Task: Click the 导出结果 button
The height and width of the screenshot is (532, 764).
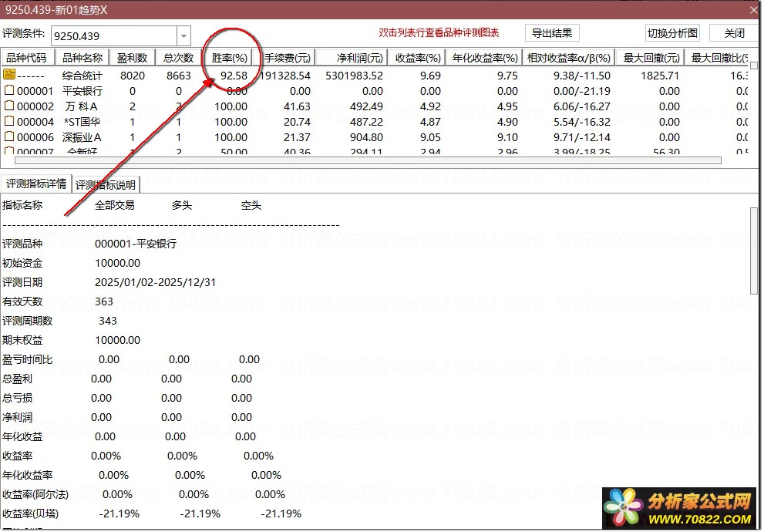Action: (551, 33)
